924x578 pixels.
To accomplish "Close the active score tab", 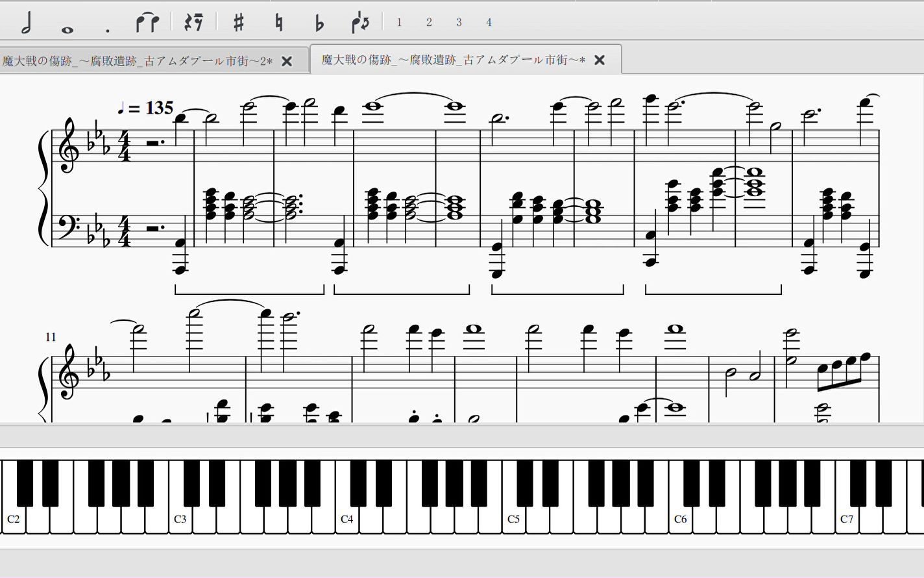I will tap(600, 60).
